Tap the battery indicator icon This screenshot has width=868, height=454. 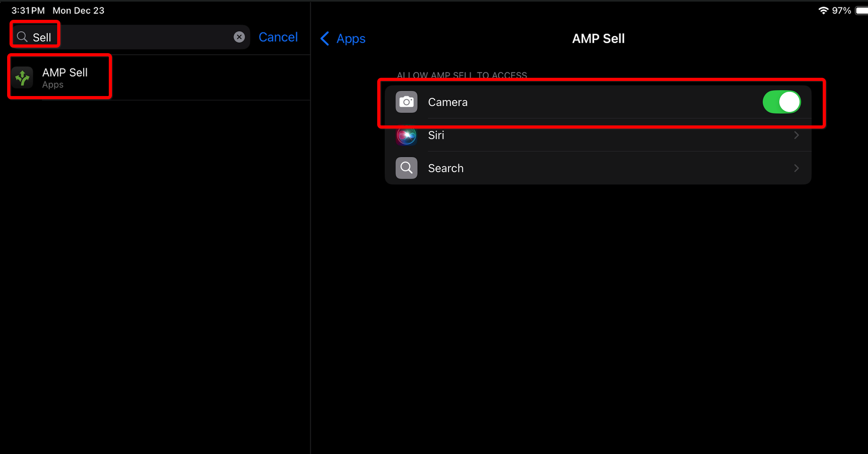pos(862,10)
